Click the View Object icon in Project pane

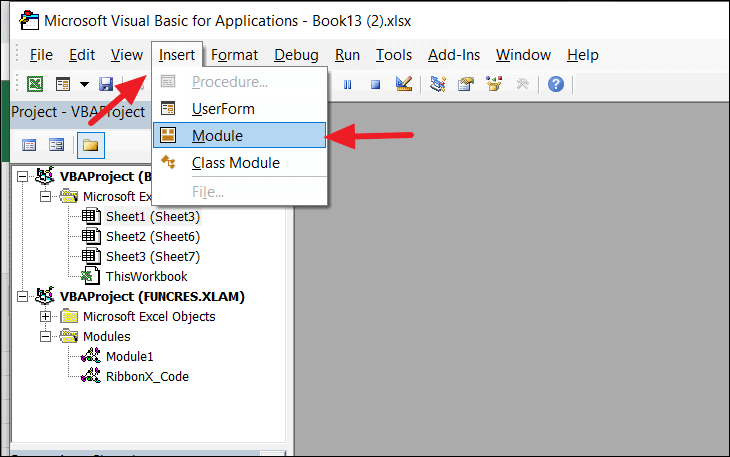56,145
